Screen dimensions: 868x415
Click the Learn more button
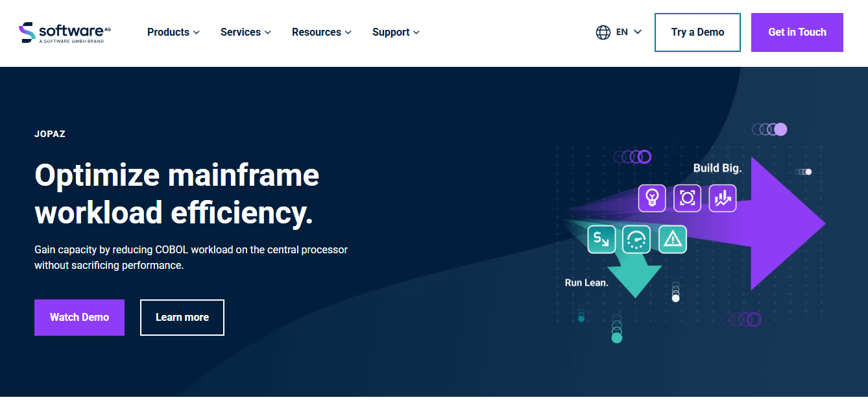(x=182, y=318)
